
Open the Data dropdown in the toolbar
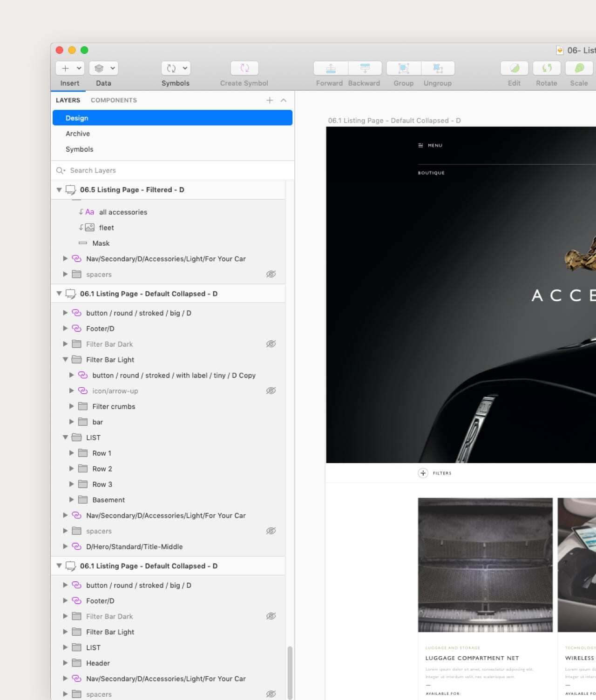(x=103, y=68)
